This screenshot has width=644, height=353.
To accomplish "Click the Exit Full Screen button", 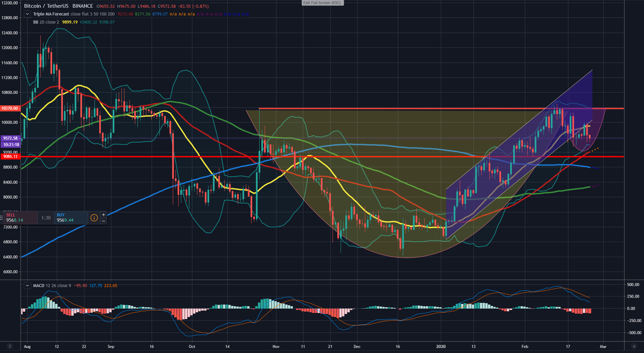I will point(322,3).
